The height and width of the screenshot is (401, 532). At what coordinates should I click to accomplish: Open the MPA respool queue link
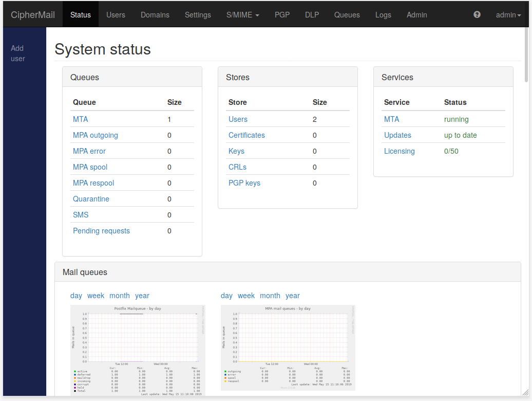93,183
